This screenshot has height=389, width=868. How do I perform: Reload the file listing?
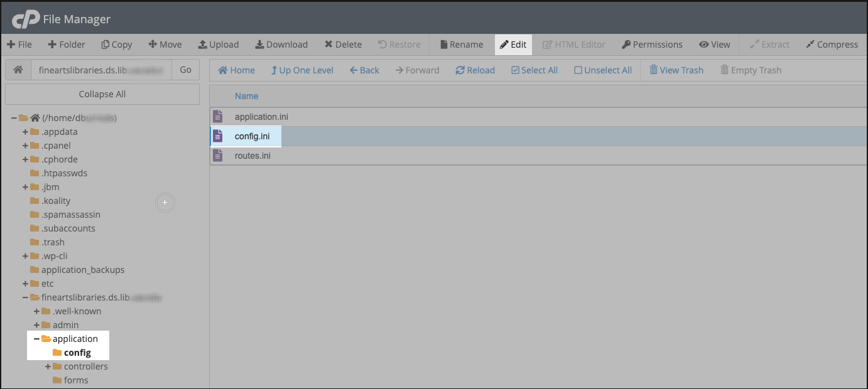coord(475,70)
